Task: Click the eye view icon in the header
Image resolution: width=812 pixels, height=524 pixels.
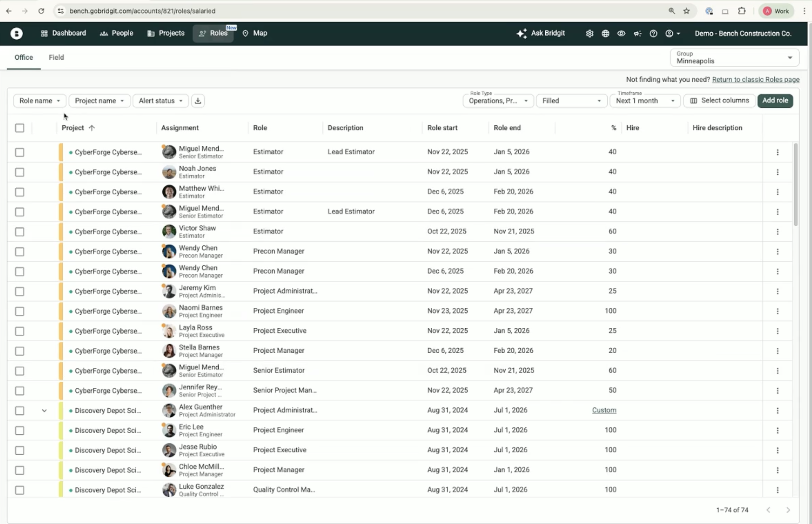Action: [x=621, y=33]
